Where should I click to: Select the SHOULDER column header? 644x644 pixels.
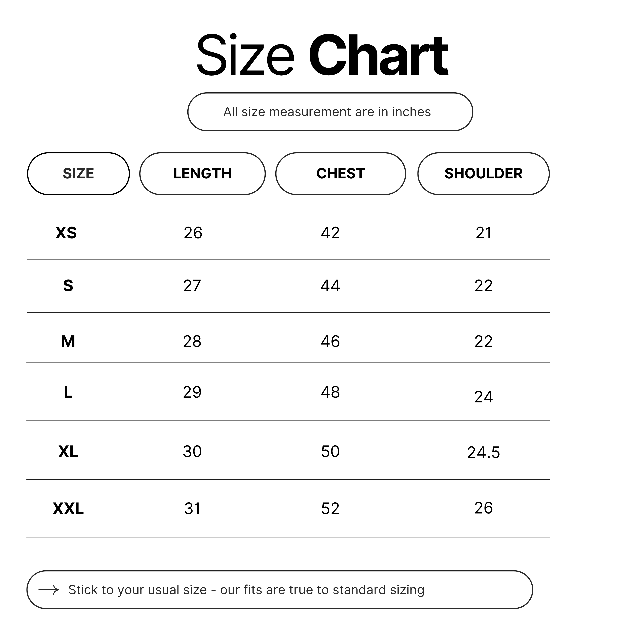[x=483, y=174]
